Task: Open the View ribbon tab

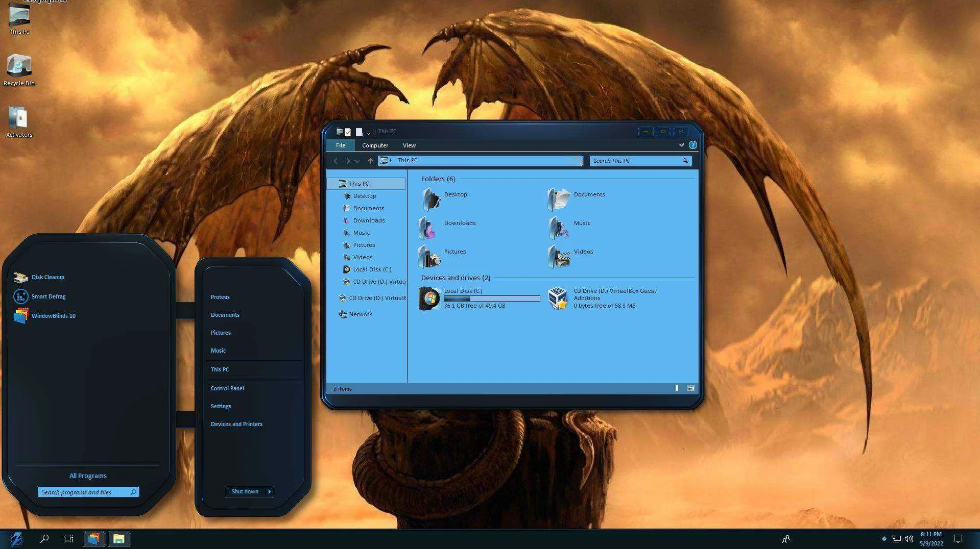Action: (409, 145)
